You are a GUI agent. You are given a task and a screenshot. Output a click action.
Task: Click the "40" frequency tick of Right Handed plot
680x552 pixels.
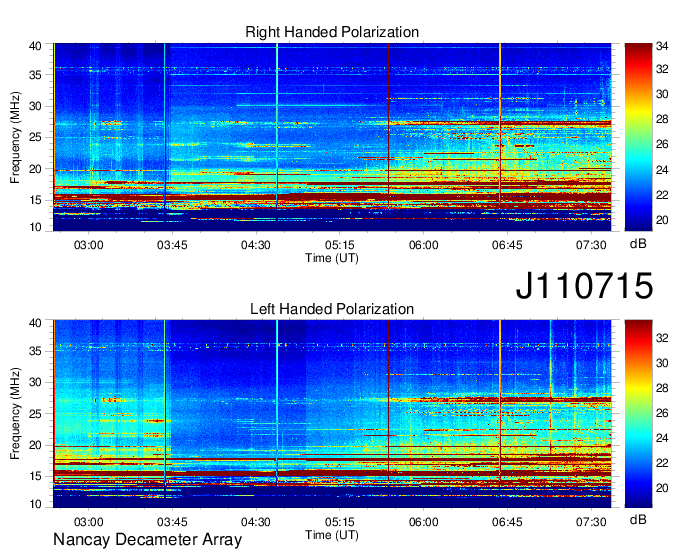pyautogui.click(x=35, y=46)
